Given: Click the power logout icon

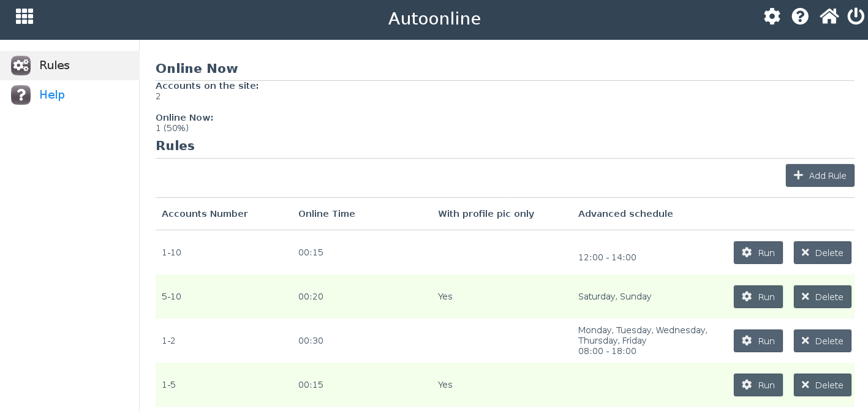Looking at the screenshot, I should pos(856,17).
